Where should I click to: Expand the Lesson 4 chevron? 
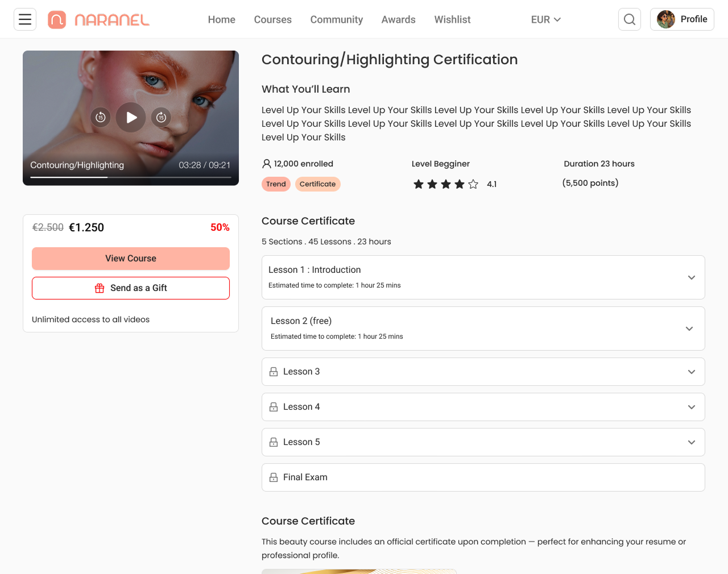click(x=692, y=407)
